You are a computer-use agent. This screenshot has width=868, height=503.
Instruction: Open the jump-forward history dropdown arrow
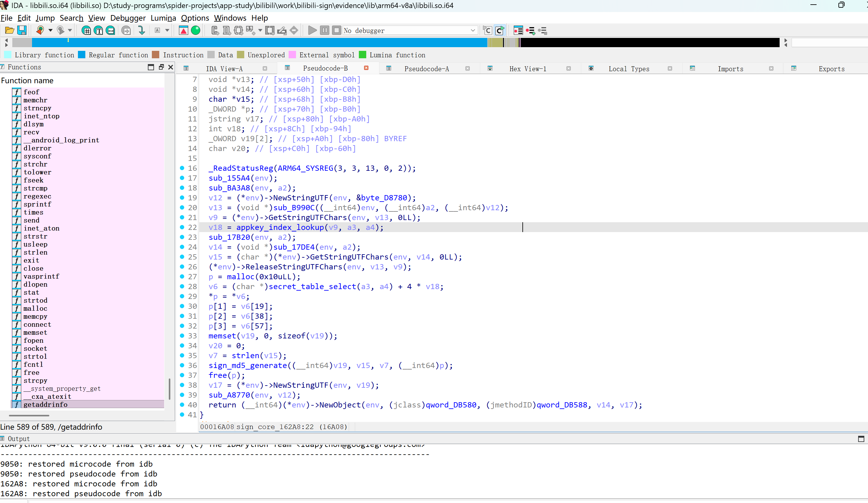coord(70,30)
